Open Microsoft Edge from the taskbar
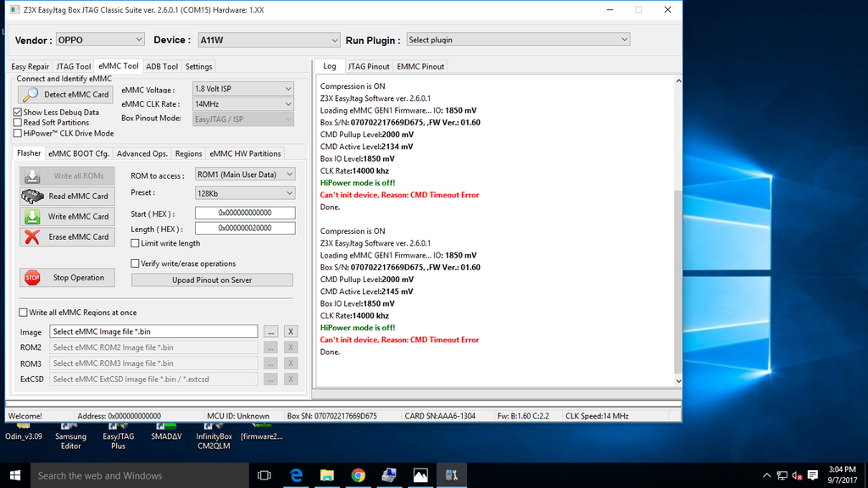The height and width of the screenshot is (488, 868). click(296, 475)
